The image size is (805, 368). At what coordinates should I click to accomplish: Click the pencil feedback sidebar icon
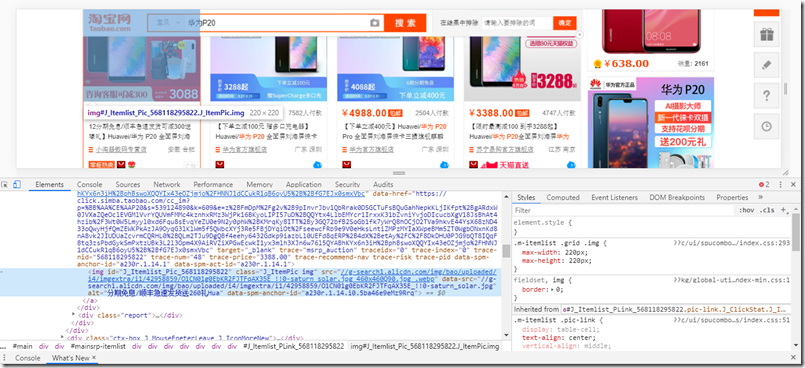pyautogui.click(x=766, y=65)
